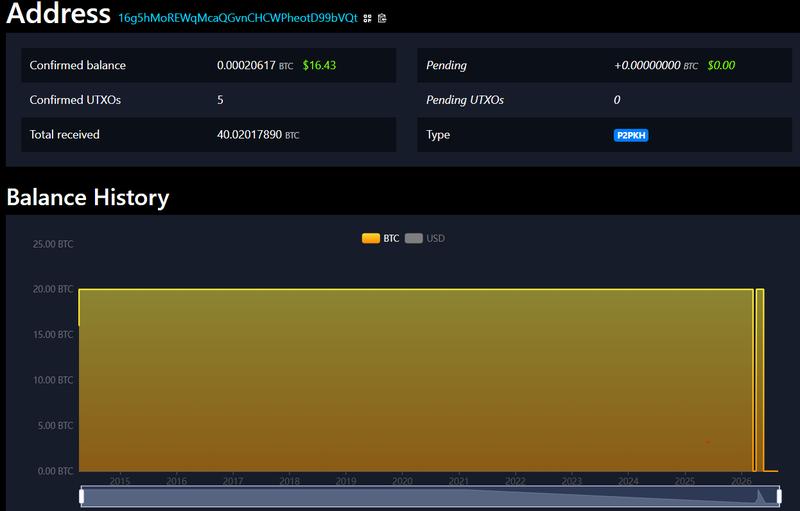This screenshot has width=800, height=511.
Task: Click the Confirmed balance label
Action: pos(78,65)
